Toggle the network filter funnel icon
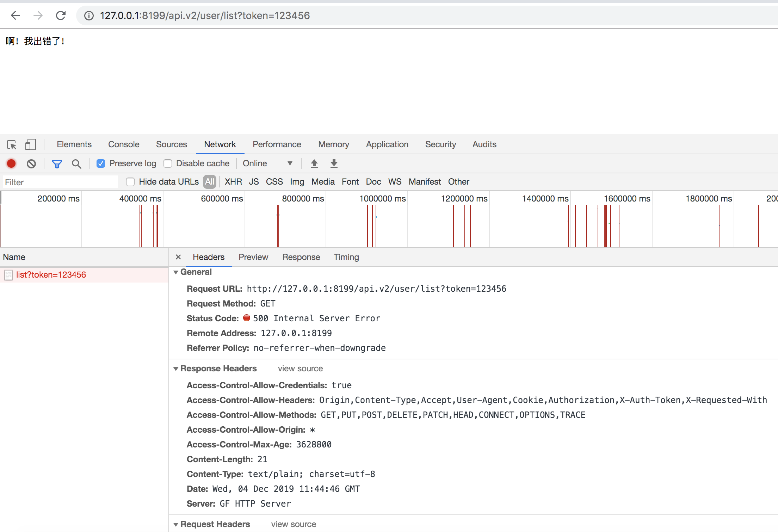778x532 pixels. pos(57,163)
